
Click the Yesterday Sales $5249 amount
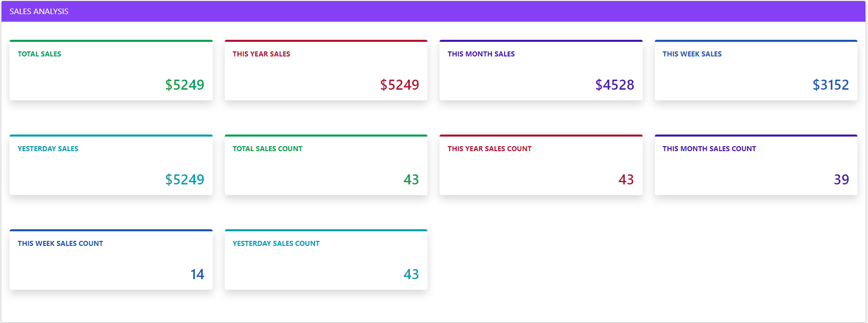(184, 179)
